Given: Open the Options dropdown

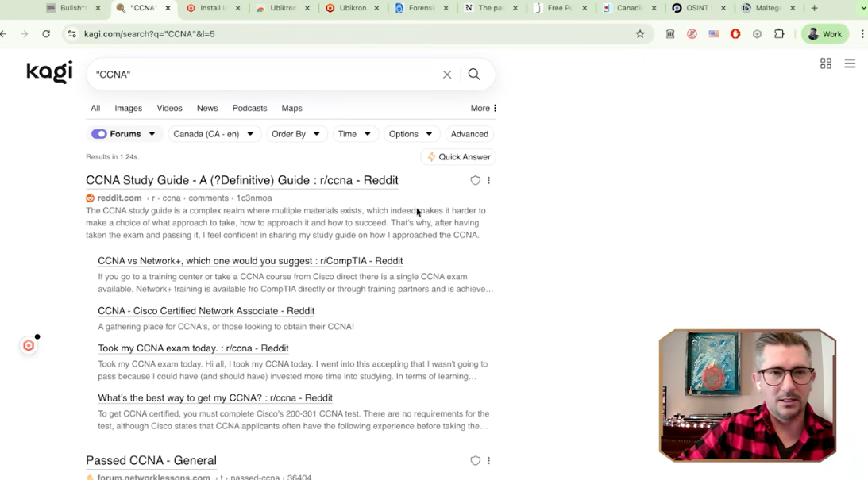Looking at the screenshot, I should point(410,134).
